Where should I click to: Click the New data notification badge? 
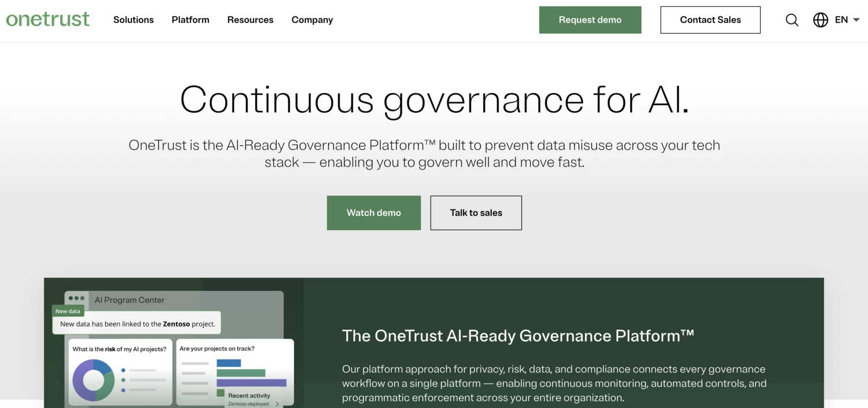68,311
